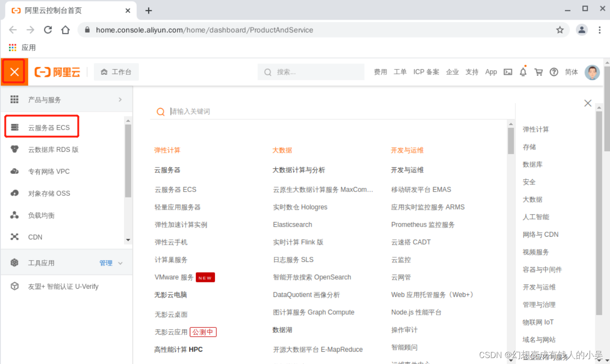The width and height of the screenshot is (610, 364).
Task: Click the Aliyun logo
Action: point(57,72)
